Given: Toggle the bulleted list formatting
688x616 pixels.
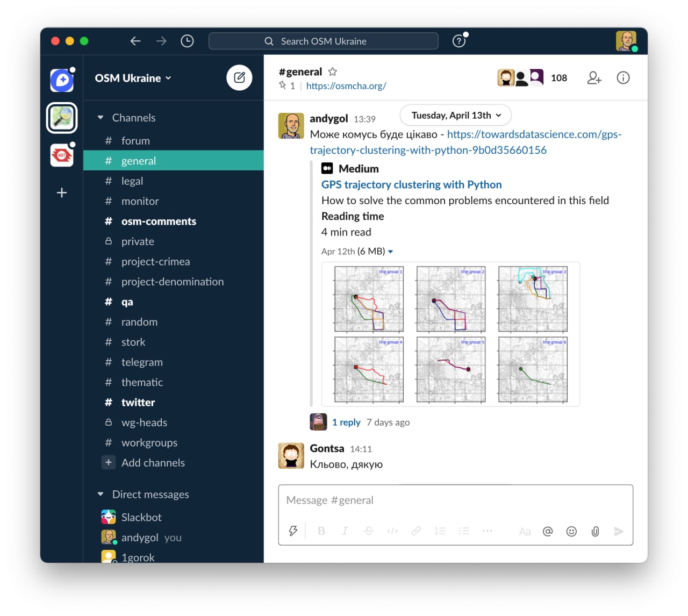Looking at the screenshot, I should pos(464,531).
